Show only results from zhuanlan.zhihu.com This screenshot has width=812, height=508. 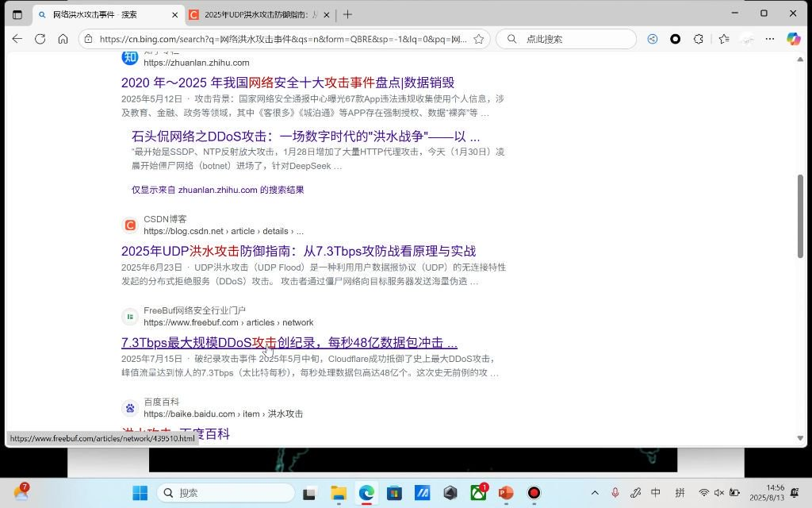pyautogui.click(x=217, y=190)
